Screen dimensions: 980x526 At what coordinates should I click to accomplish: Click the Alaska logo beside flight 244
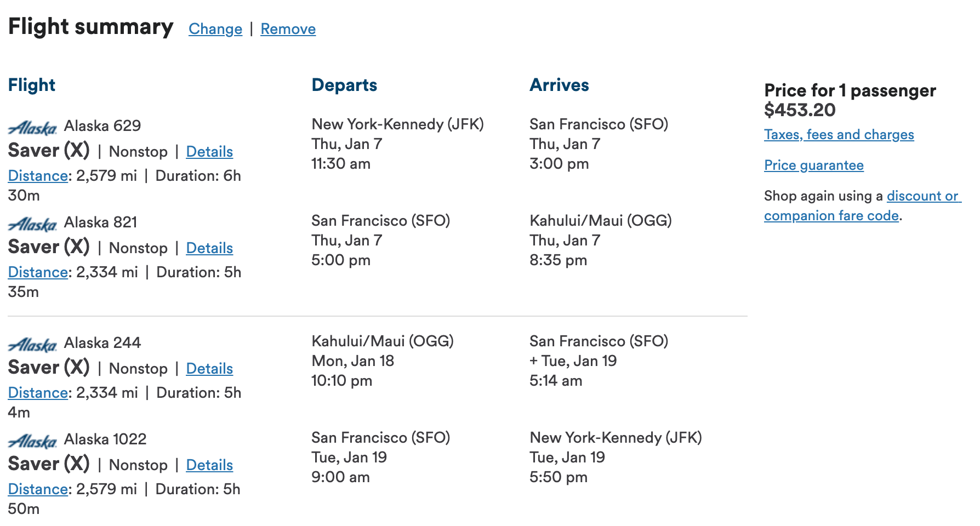[x=32, y=345]
